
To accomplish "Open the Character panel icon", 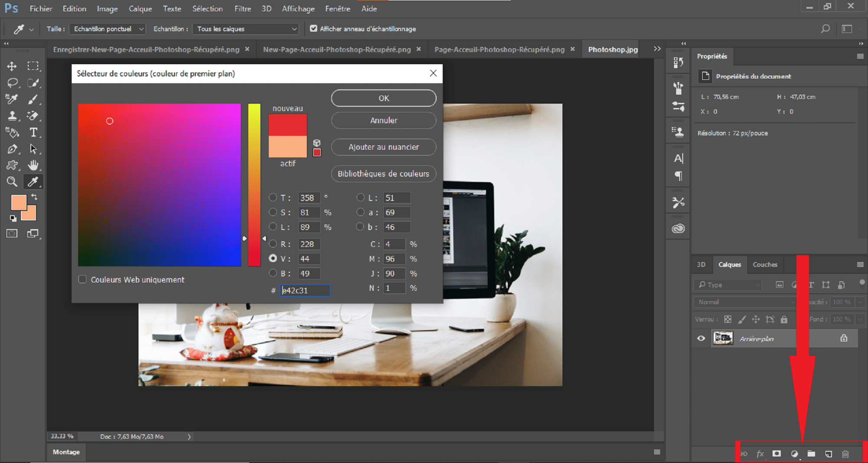I will click(678, 158).
